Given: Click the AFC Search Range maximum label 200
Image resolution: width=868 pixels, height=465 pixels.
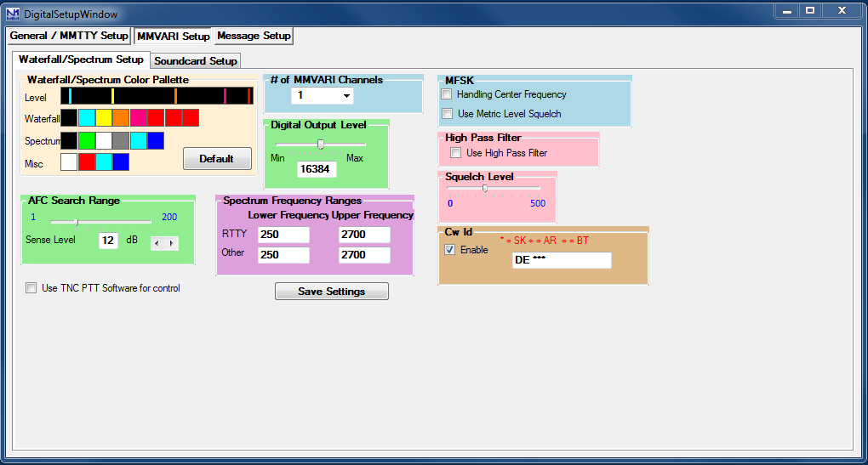Looking at the screenshot, I should [x=169, y=218].
